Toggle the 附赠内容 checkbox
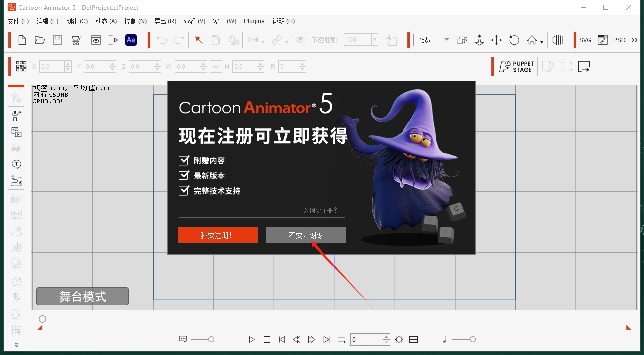Screen dimensions: 644x355 coord(183,160)
